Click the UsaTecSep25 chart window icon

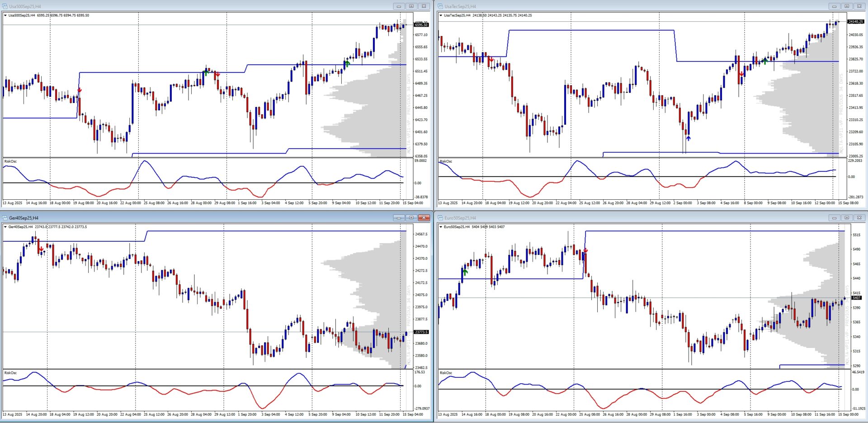coord(440,6)
